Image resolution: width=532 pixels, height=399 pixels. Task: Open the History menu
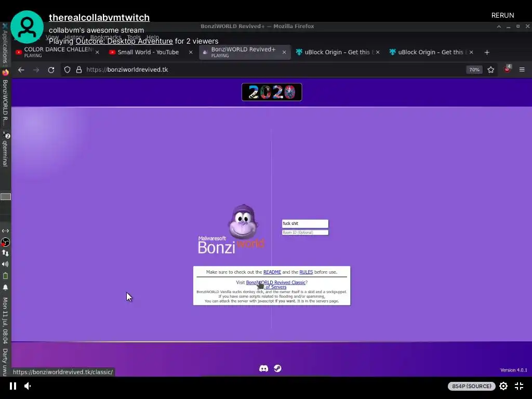coord(74,37)
